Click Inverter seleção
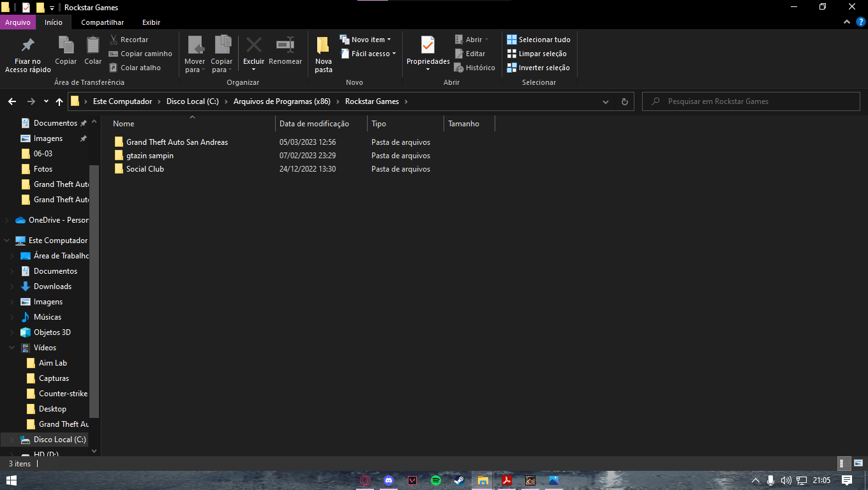The image size is (868, 490). (538, 68)
